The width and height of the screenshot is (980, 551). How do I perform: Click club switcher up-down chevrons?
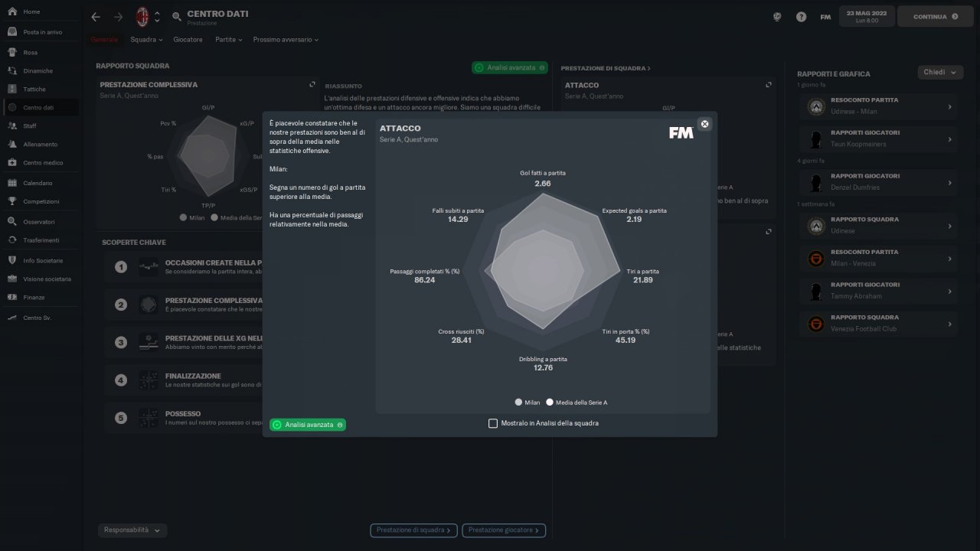(157, 16)
